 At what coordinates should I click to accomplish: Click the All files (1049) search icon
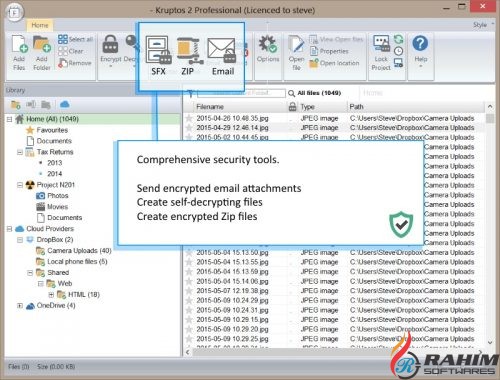coord(291,93)
